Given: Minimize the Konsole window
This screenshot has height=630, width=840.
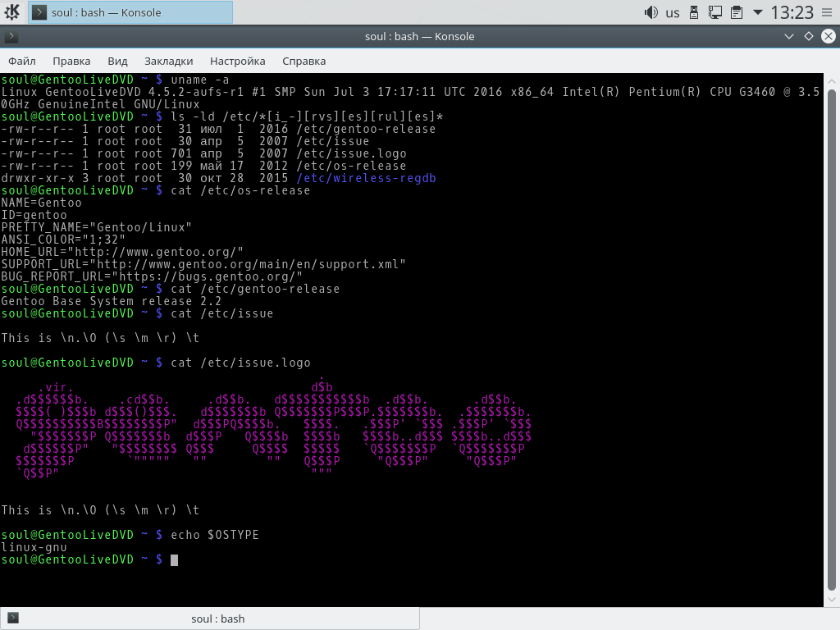Looking at the screenshot, I should pos(789,36).
